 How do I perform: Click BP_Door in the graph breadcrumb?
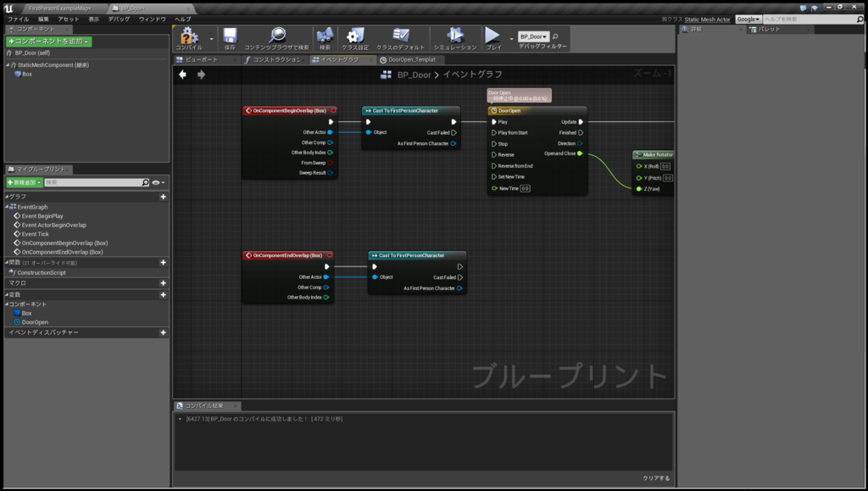pyautogui.click(x=414, y=75)
